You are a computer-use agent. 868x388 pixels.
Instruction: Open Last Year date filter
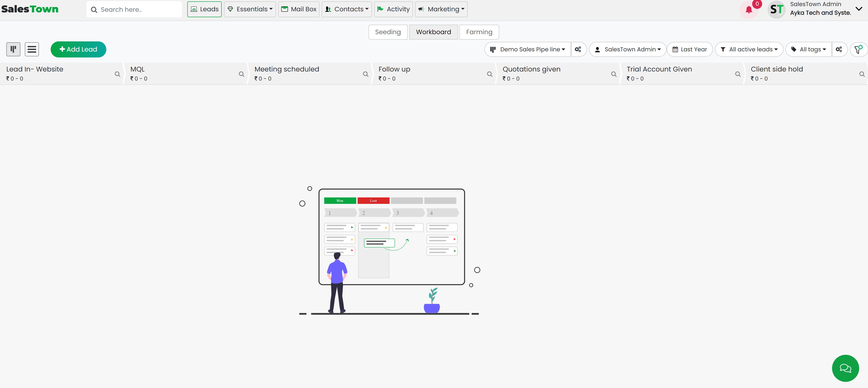pos(690,49)
